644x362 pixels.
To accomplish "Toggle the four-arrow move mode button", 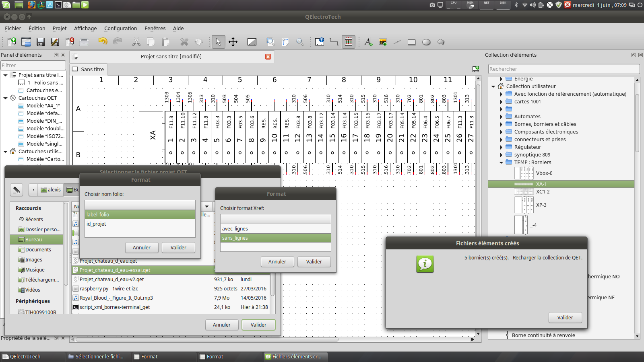I will pyautogui.click(x=233, y=42).
